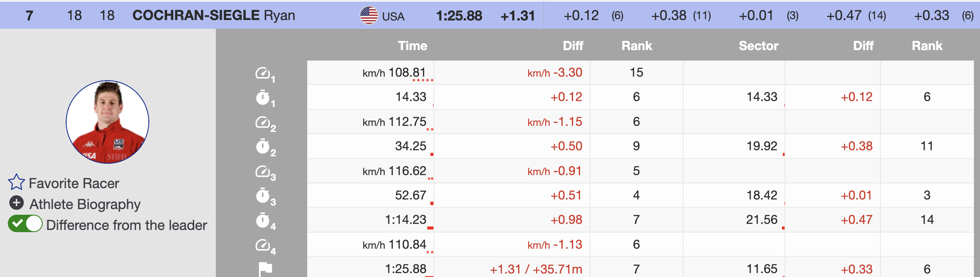Viewport: 980px width, 277px height.
Task: Click the stopwatch 3 intermediate icon
Action: [264, 196]
